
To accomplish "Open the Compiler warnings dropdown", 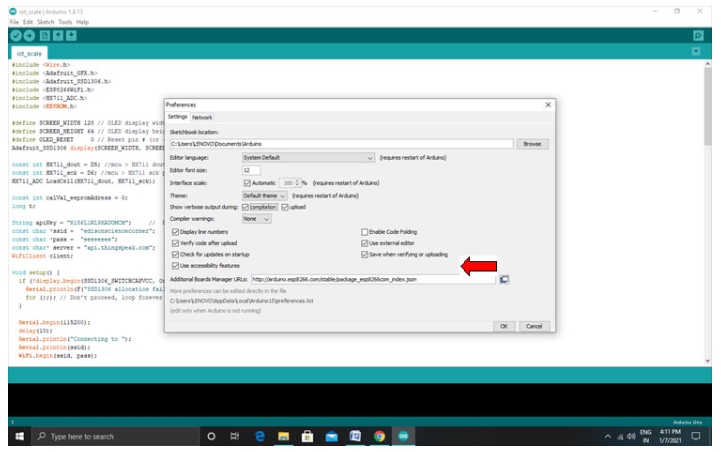I will 256,218.
